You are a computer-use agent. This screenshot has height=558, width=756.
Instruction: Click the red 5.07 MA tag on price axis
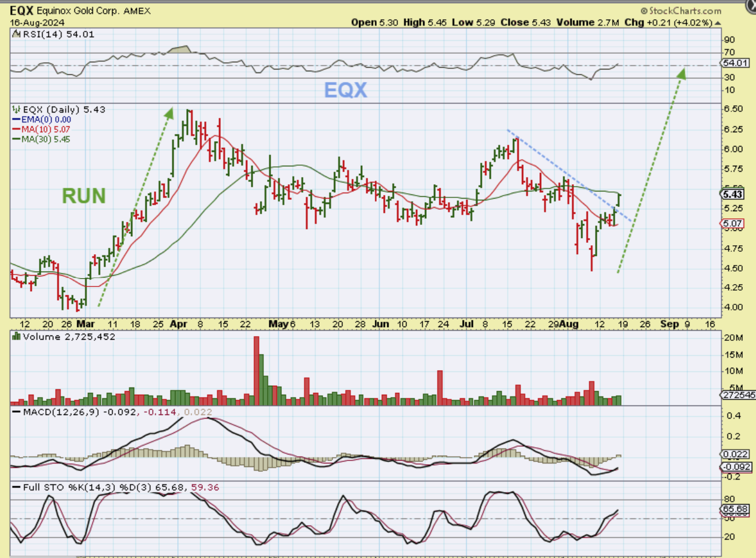tap(733, 223)
